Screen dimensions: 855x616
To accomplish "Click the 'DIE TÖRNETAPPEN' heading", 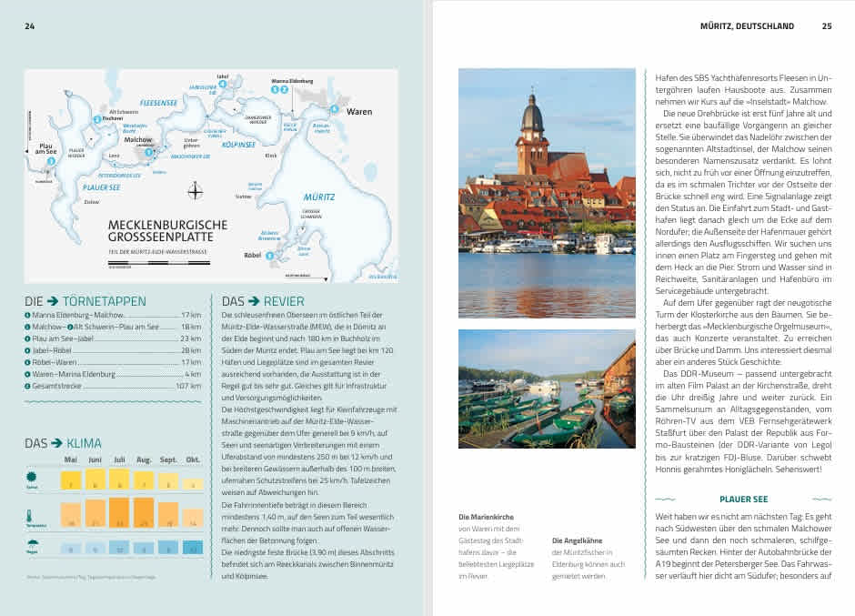I will (x=85, y=301).
